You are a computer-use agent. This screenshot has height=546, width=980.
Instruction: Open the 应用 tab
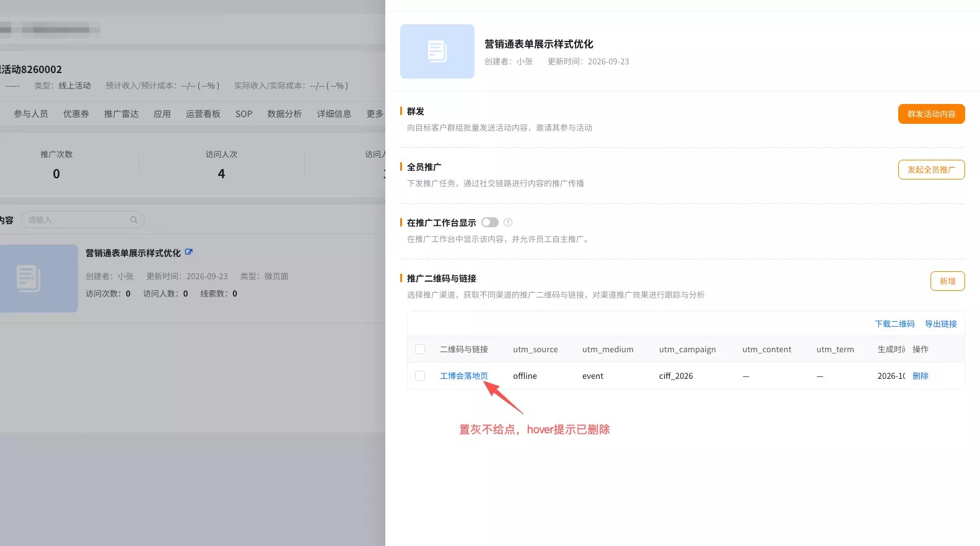(x=162, y=114)
